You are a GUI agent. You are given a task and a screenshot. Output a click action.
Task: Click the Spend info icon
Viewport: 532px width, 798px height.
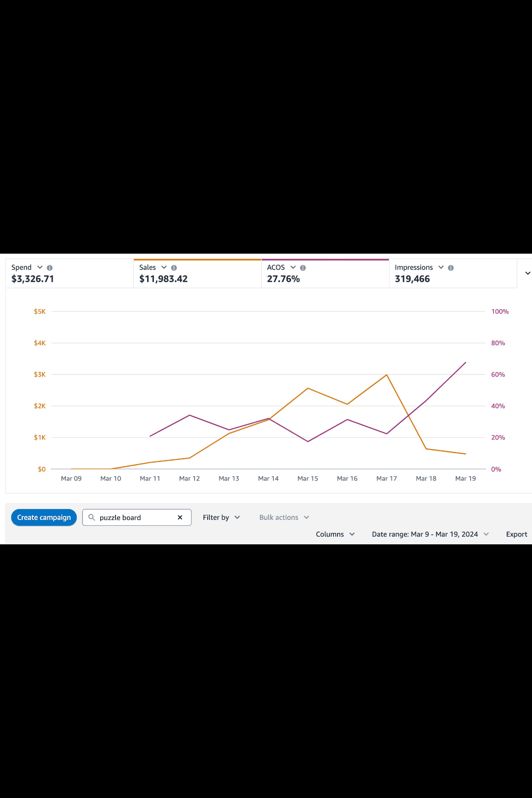50,268
